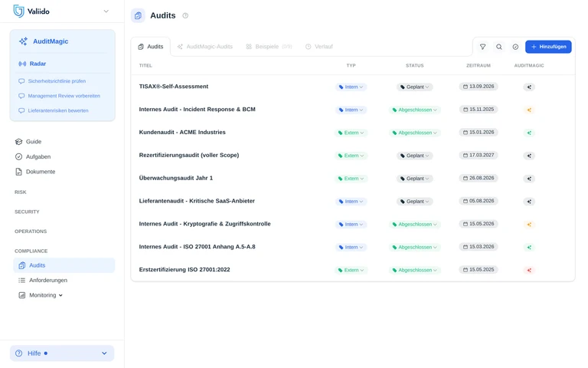588x368 pixels.
Task: Open AuditMagic icon for TISAX Self-Assessment row
Action: coord(529,87)
